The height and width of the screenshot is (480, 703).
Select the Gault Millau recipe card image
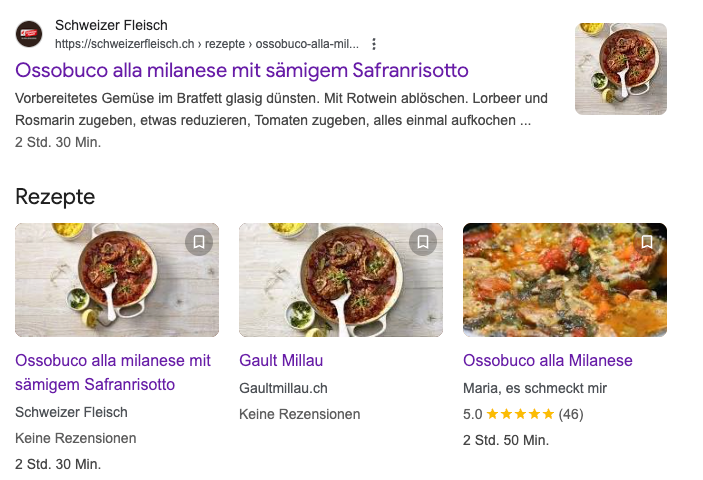point(340,280)
